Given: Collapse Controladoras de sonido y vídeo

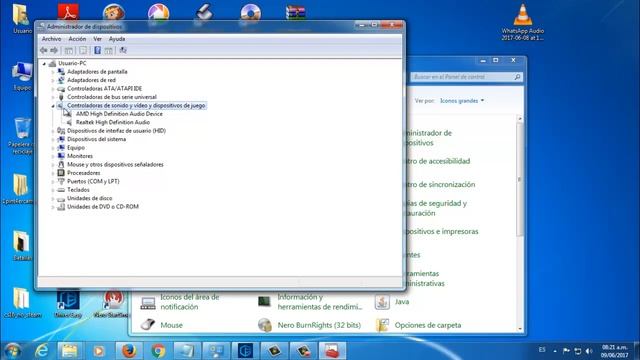Looking at the screenshot, I should coord(53,106).
